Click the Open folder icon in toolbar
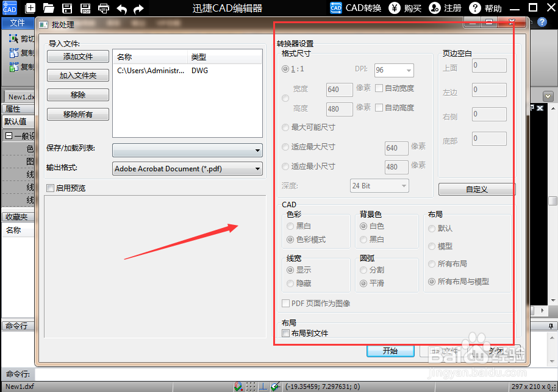The width and height of the screenshot is (558, 392). point(48,9)
